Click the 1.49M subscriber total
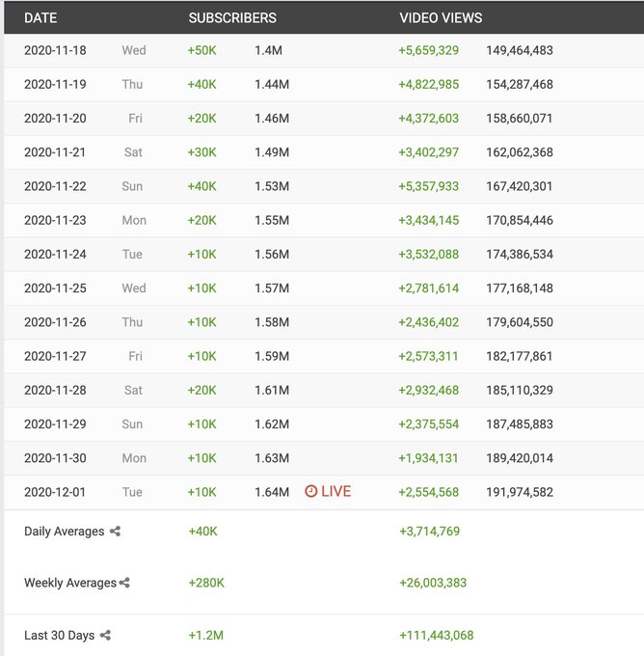 [x=272, y=152]
